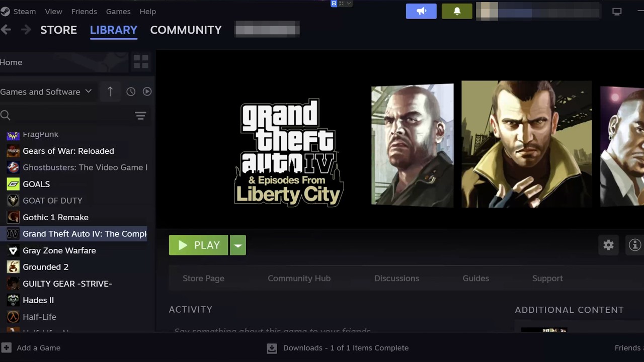The width and height of the screenshot is (644, 362).
Task: Select the FragPunk game icon
Action: [13, 135]
